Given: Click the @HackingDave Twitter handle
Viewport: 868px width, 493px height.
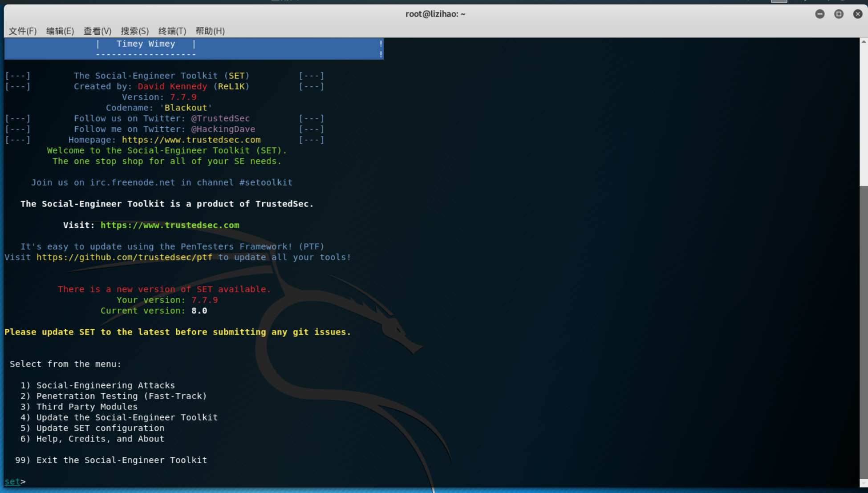Looking at the screenshot, I should pyautogui.click(x=223, y=129).
